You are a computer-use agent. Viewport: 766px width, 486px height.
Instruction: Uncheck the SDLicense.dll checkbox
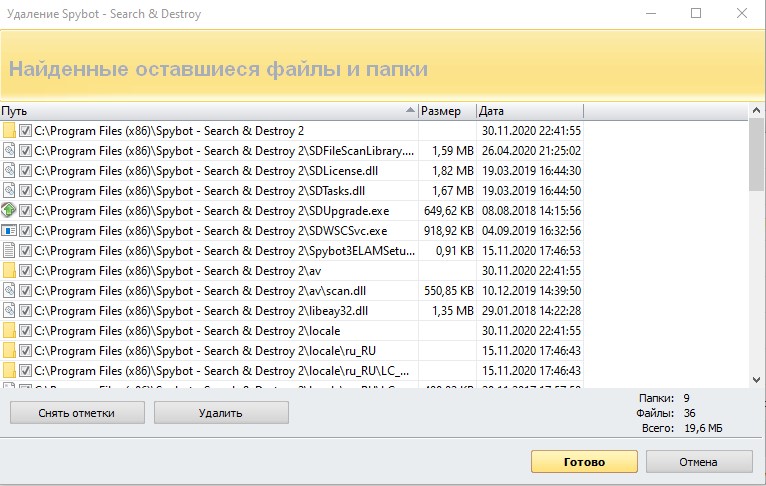25,171
